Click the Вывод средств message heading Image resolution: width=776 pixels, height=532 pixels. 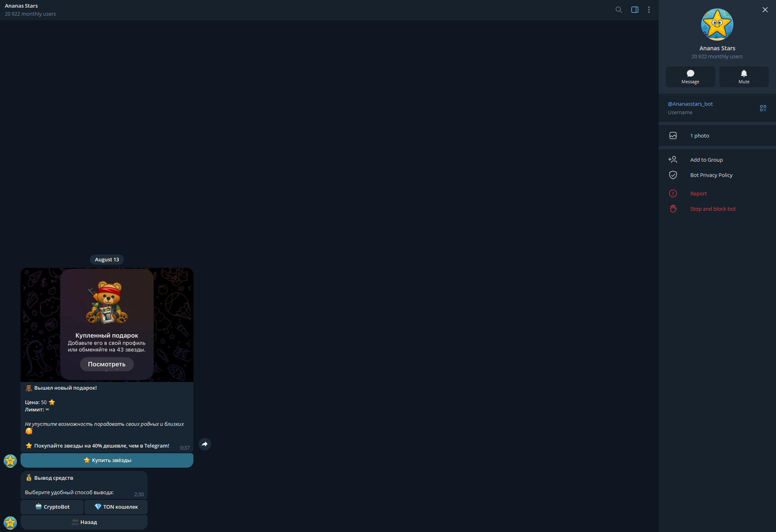(x=49, y=478)
